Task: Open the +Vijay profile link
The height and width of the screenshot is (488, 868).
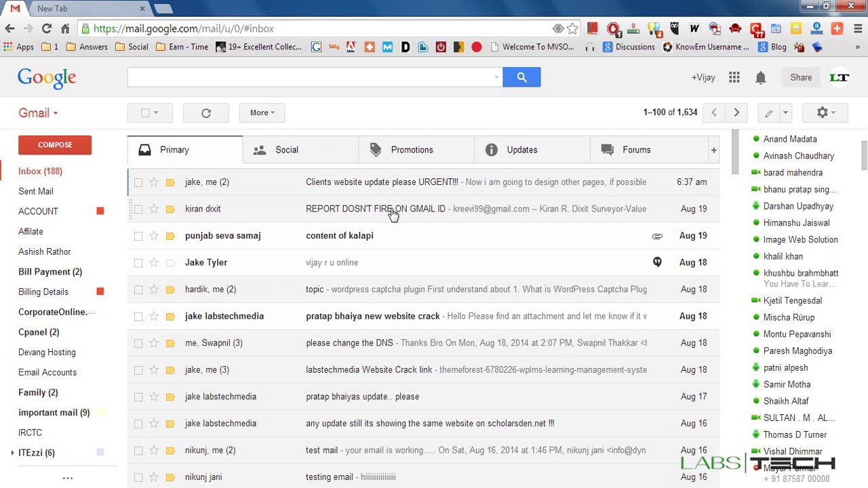Action: [x=703, y=78]
